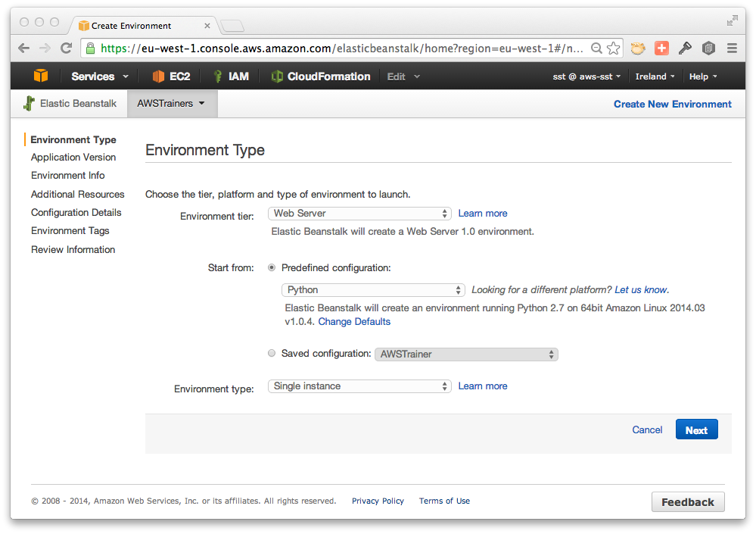Viewport: 756px width, 534px height.
Task: Open IAM shortcut with key icon
Action: coord(218,77)
